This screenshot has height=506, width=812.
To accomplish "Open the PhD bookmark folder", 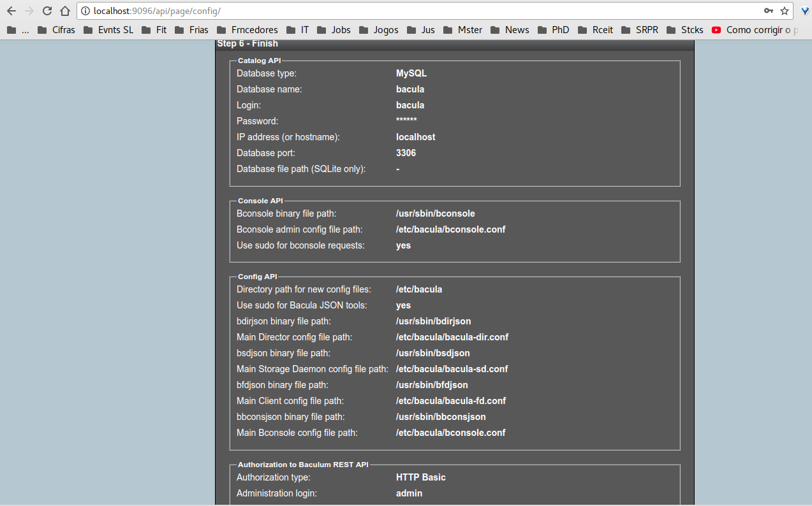I will 554,30.
